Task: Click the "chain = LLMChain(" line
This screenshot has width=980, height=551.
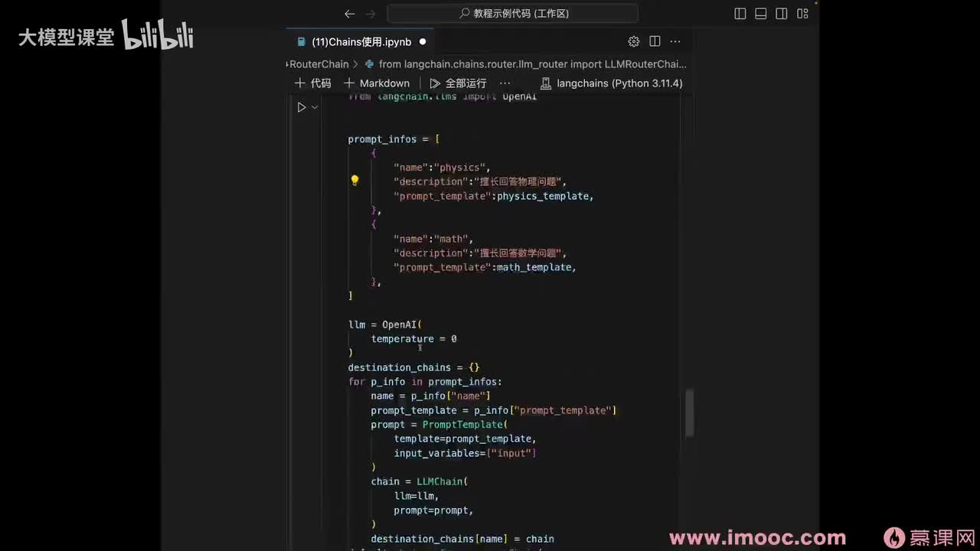Action: pyautogui.click(x=420, y=481)
